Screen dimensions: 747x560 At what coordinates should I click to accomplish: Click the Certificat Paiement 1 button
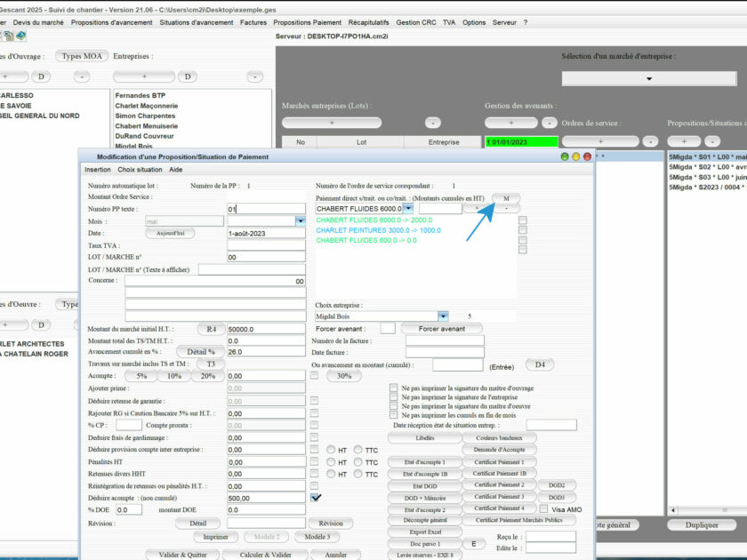499,462
